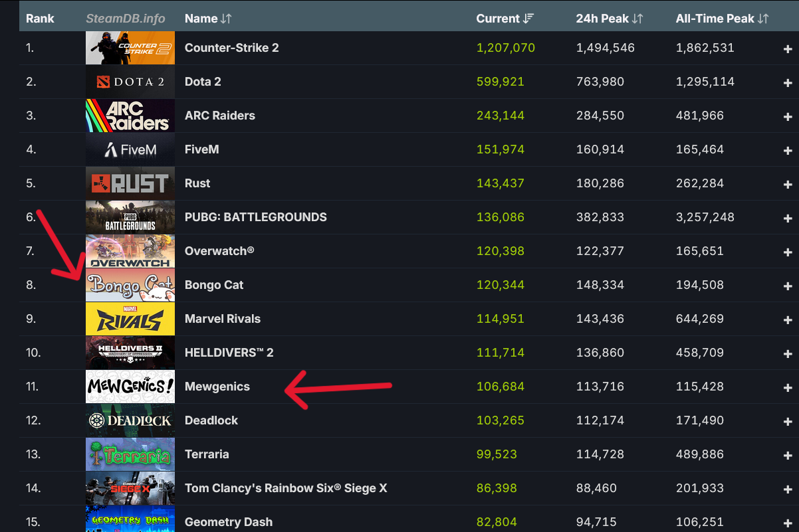799x532 pixels.
Task: Open the Rust name link
Action: click(x=197, y=183)
